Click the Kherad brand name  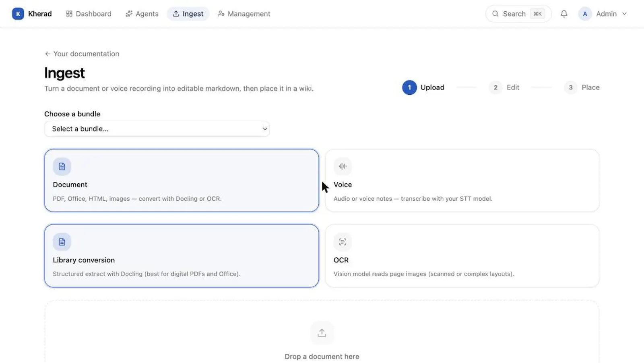coord(40,14)
